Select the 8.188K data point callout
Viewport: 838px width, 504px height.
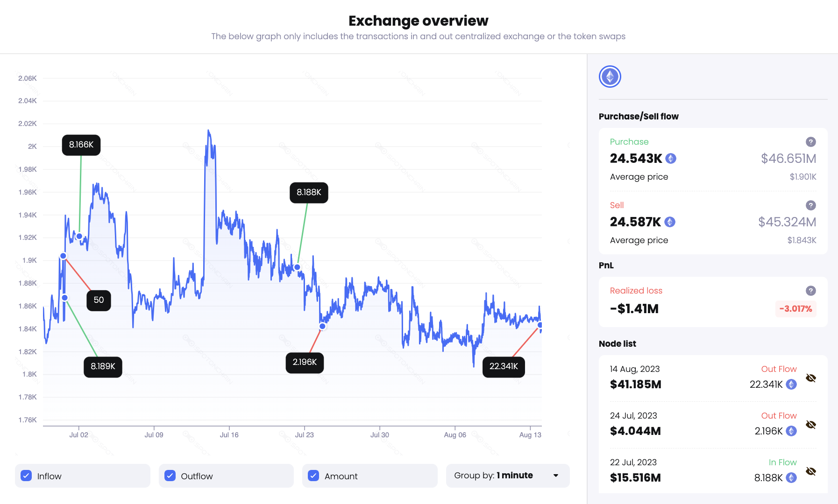pos(309,193)
